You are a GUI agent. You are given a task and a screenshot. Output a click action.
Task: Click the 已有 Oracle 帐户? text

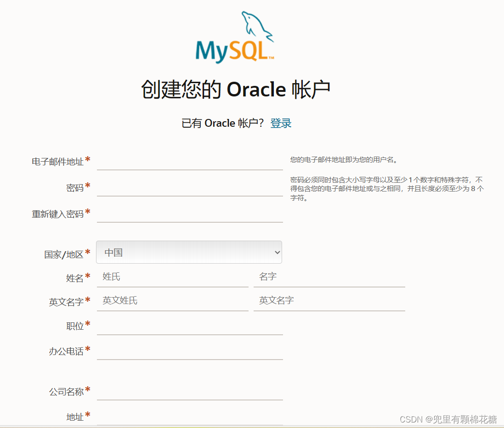point(222,123)
